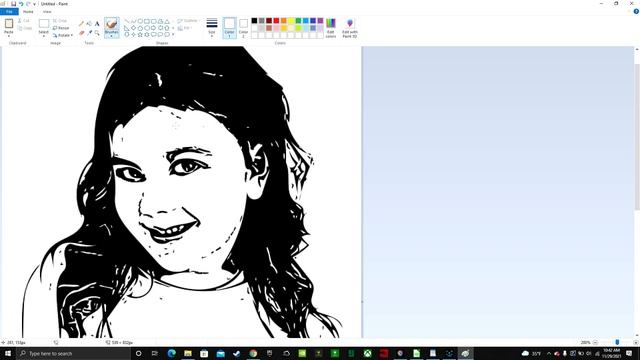The width and height of the screenshot is (640, 360).
Task: Click zoom in plus button in status bar
Action: click(636, 342)
